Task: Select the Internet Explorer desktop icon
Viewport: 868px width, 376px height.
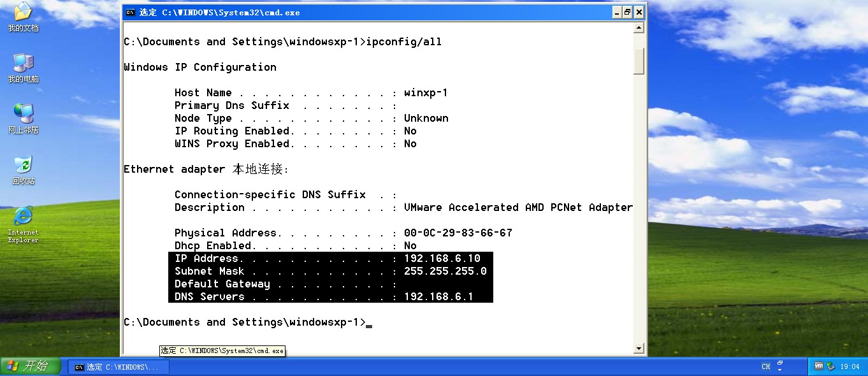Action: 23,224
